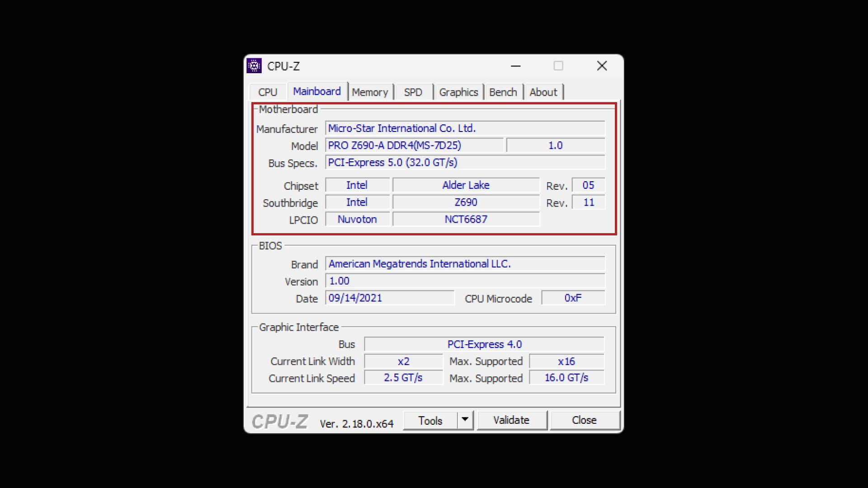
Task: Click model value PRO Z690-A DDR4(MS-7D25)
Action: pos(414,145)
